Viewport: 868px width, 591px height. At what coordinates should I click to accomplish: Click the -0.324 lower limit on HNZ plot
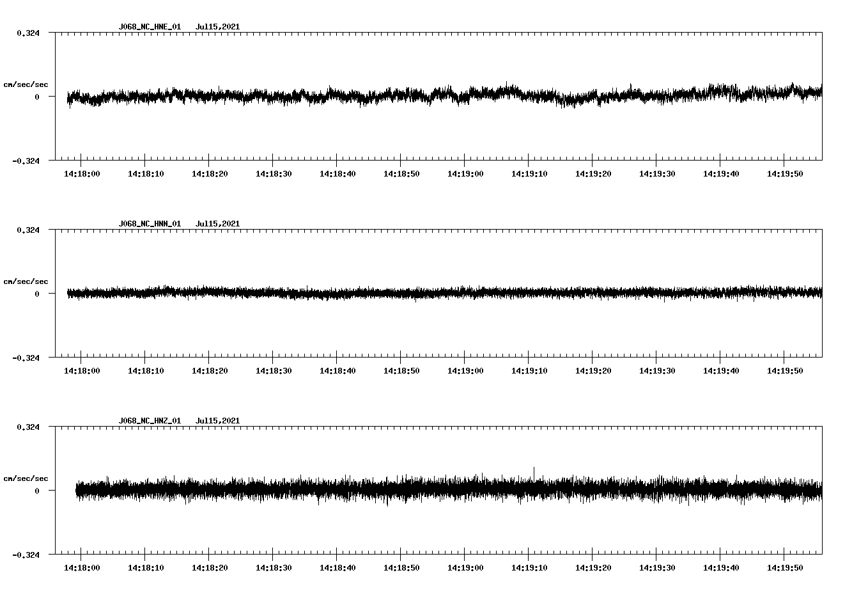(x=26, y=555)
